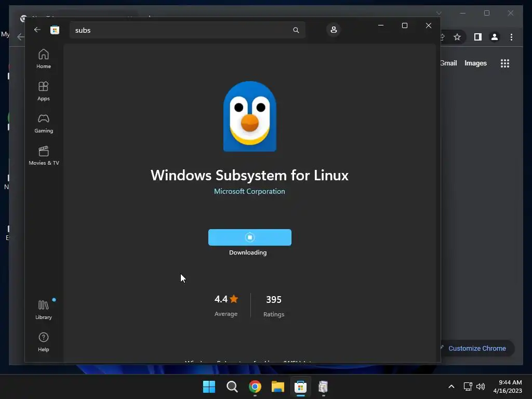This screenshot has height=399, width=532.
Task: Open Movies & TV section
Action: point(44,156)
